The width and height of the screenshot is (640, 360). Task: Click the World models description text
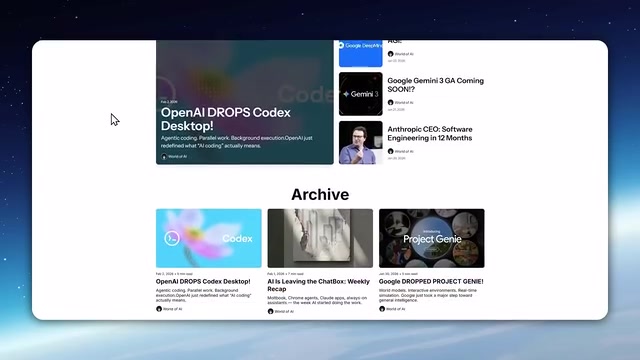[428, 295]
